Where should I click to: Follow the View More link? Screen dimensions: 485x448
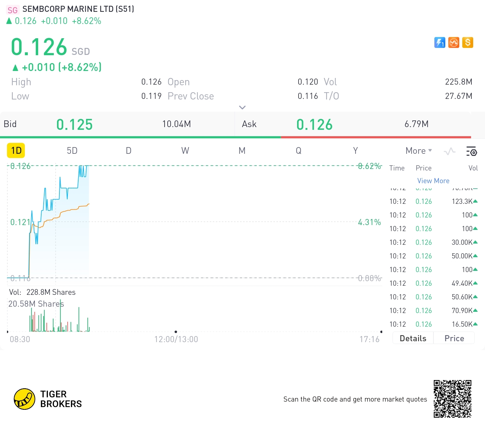pyautogui.click(x=433, y=181)
